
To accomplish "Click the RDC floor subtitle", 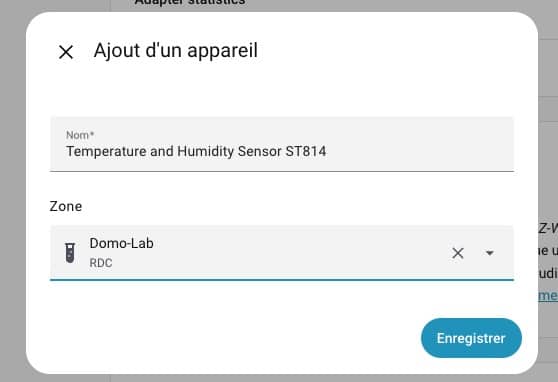I will (101, 263).
